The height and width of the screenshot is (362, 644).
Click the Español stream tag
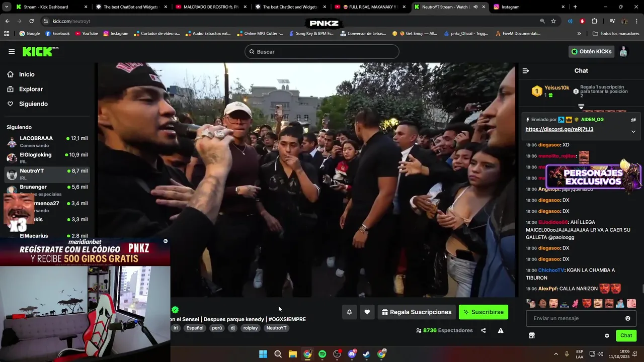(x=195, y=328)
